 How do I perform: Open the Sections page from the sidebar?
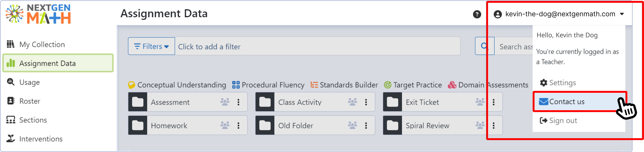(33, 120)
